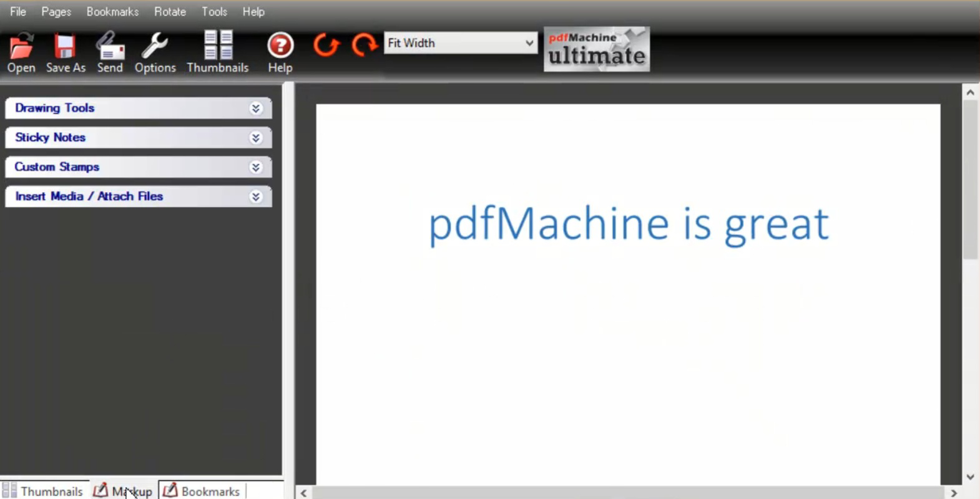Rotate page clockwise with orange arrow
Viewport: 980px width, 499px height.
365,45
